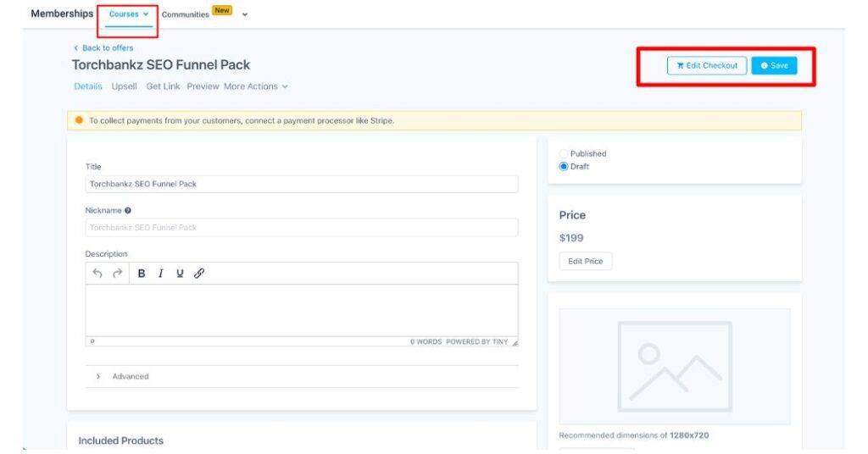Click the $199 price value
The height and width of the screenshot is (454, 868).
pyautogui.click(x=570, y=238)
